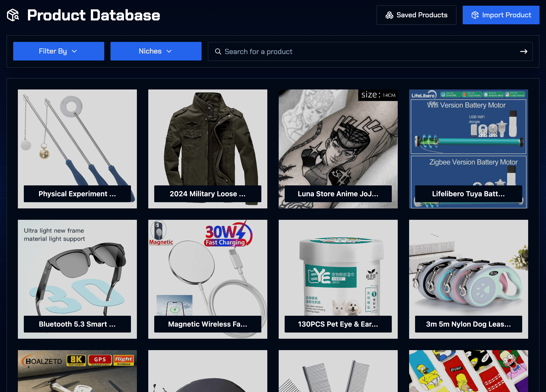The height and width of the screenshot is (392, 546).
Task: Click the Product Database box logo icon
Action: tap(13, 15)
